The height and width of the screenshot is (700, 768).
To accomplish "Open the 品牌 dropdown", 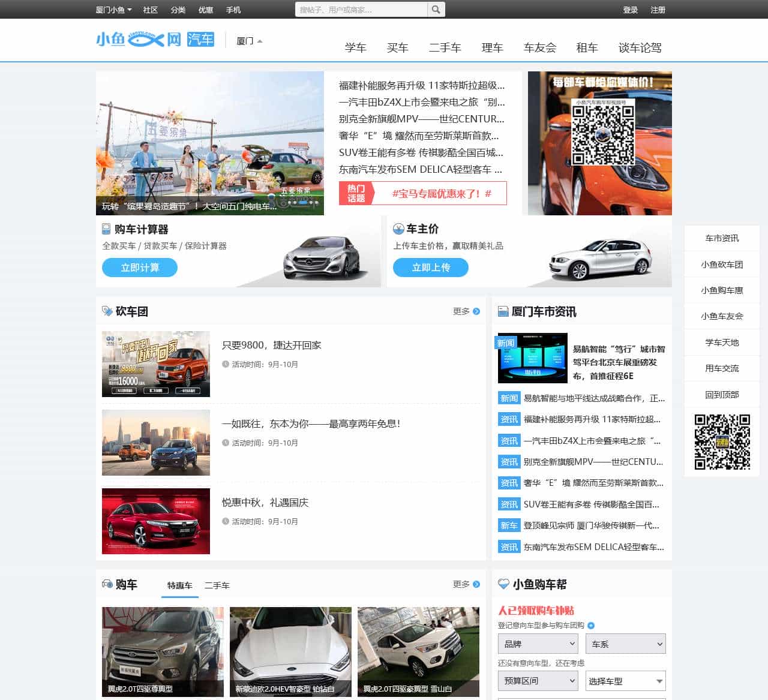I will (x=538, y=644).
